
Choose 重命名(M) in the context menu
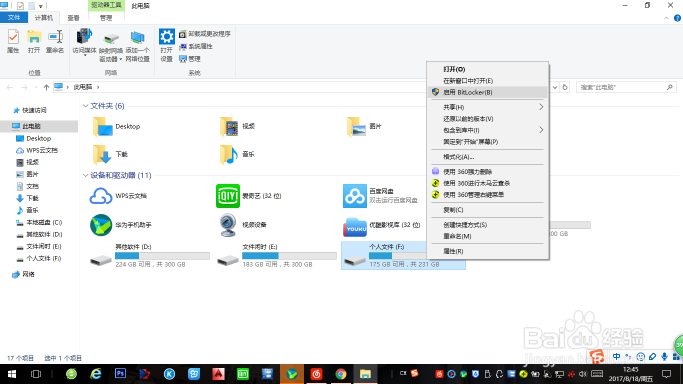point(487,236)
